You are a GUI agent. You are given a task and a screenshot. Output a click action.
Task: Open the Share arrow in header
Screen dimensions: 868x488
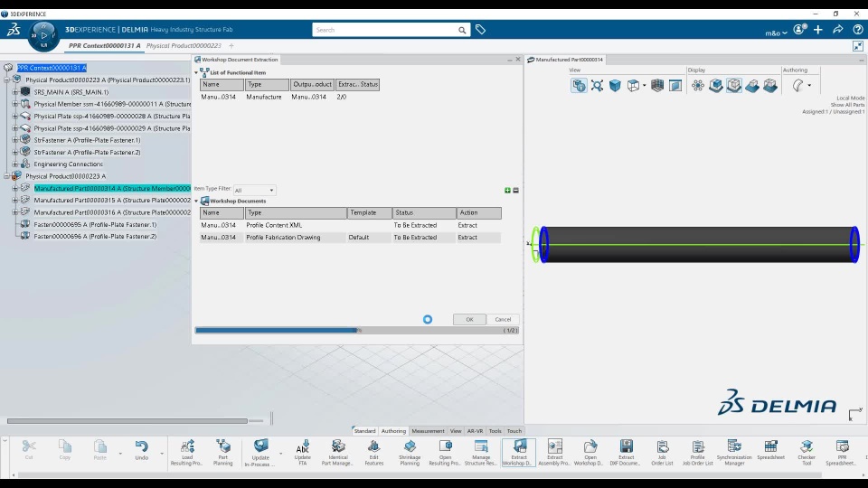(x=837, y=30)
